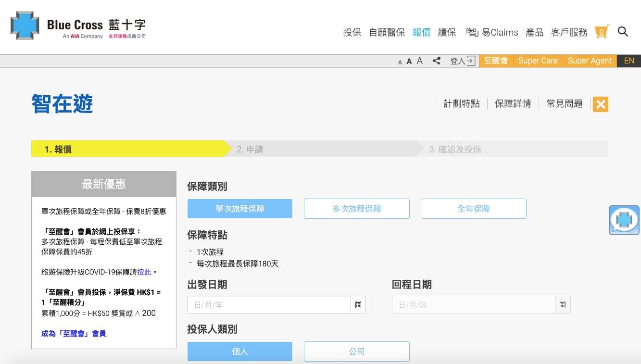The image size is (641, 364).
Task: Click the 按此 COVID-19 upgrade link
Action: pos(144,272)
